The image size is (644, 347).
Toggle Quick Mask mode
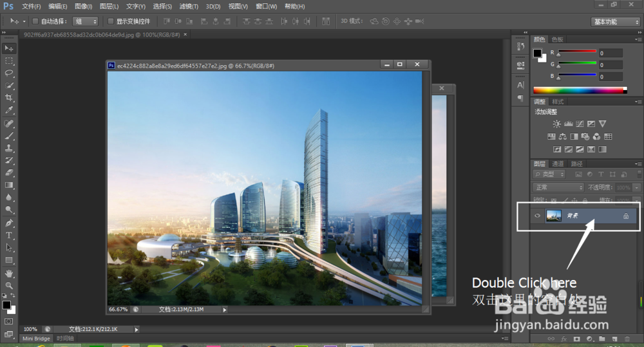pyautogui.click(x=8, y=321)
